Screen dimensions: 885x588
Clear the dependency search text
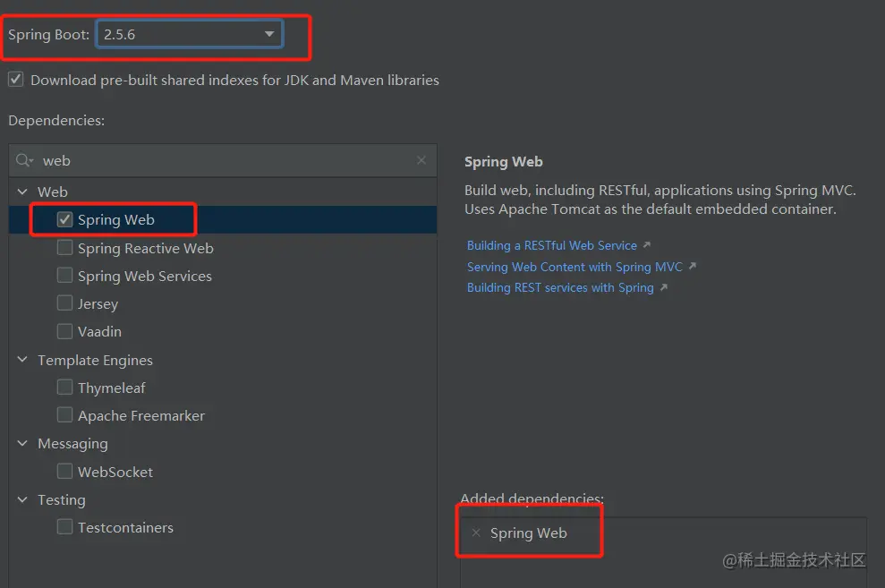click(421, 160)
